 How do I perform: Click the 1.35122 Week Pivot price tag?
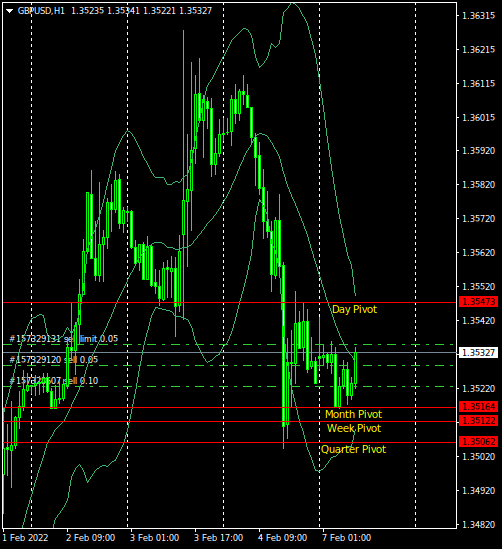tap(479, 421)
